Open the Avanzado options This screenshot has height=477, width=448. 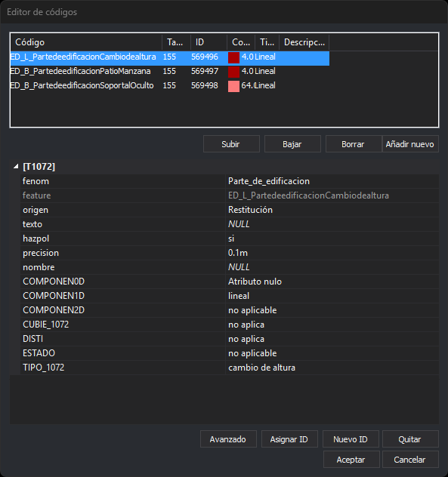pyautogui.click(x=228, y=439)
